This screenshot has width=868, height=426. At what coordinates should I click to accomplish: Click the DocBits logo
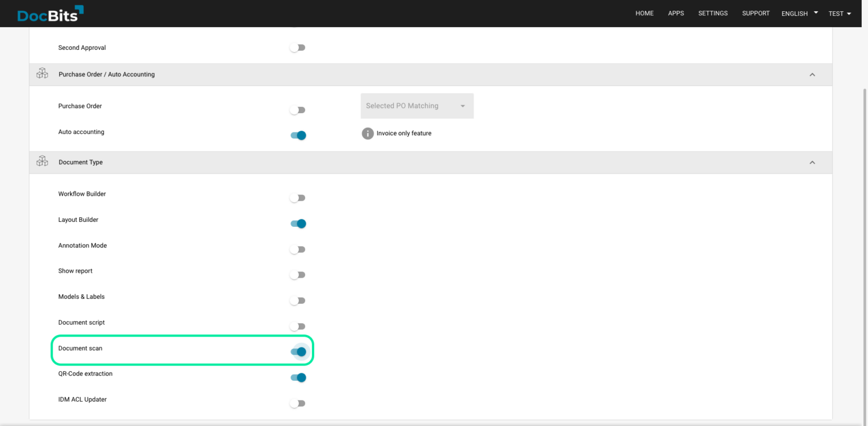pos(50,14)
